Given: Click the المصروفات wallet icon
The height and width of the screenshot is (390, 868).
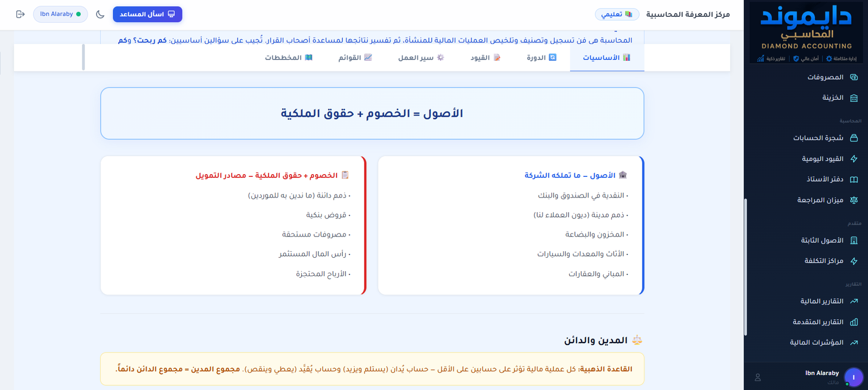Looking at the screenshot, I should (x=854, y=77).
